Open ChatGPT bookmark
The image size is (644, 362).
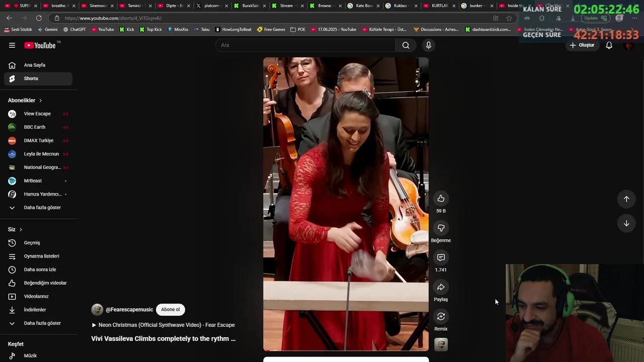[74, 30]
